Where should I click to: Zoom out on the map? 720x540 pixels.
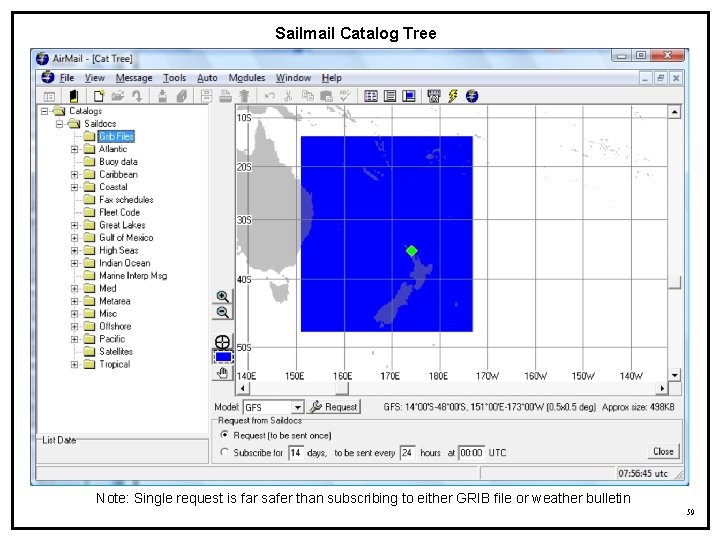[223, 312]
